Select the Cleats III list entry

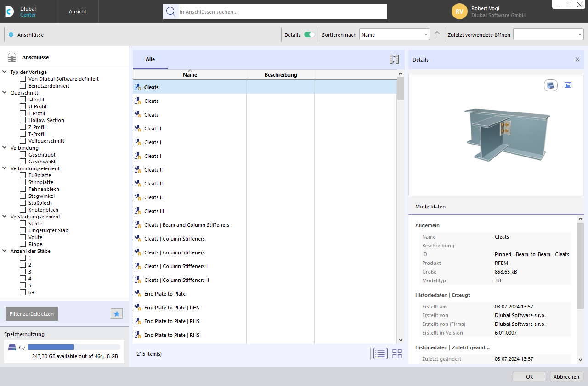[x=265, y=211]
